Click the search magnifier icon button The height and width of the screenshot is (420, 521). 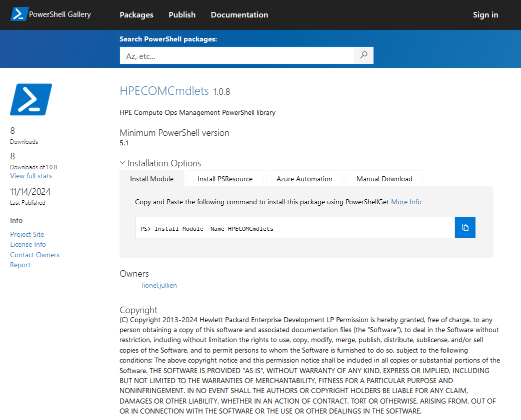click(x=363, y=55)
